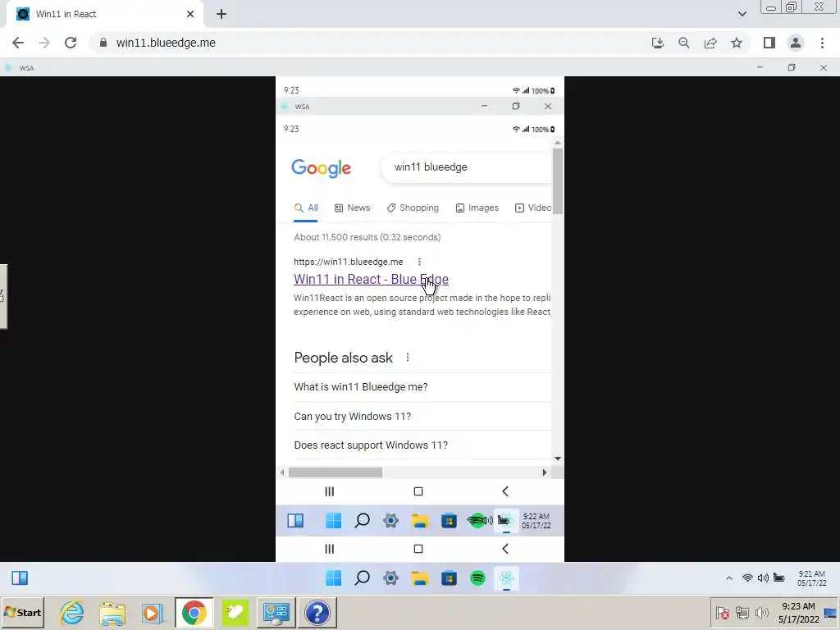The height and width of the screenshot is (630, 840).
Task: Bookmark this page with the star icon
Action: [737, 43]
